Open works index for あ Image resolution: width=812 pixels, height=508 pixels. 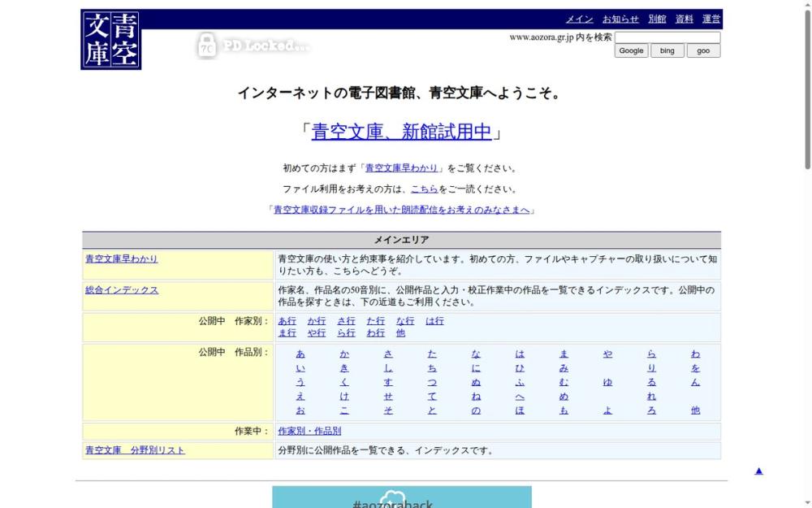coord(300,354)
